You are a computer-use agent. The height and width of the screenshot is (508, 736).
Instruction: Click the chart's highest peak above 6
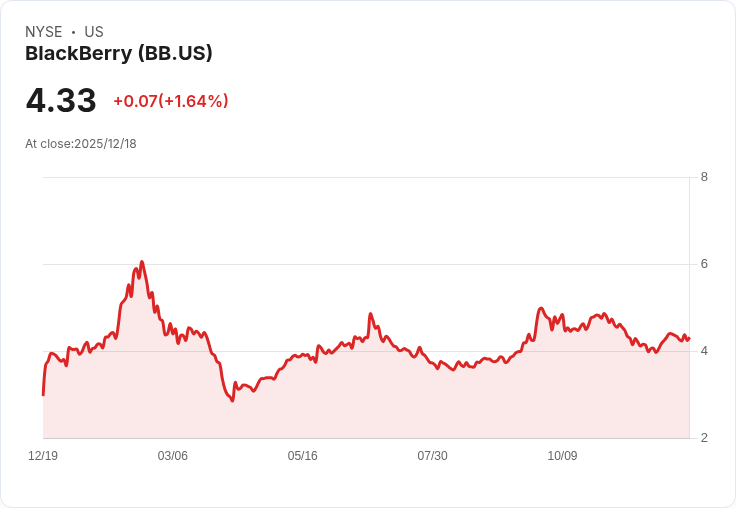pyautogui.click(x=142, y=262)
